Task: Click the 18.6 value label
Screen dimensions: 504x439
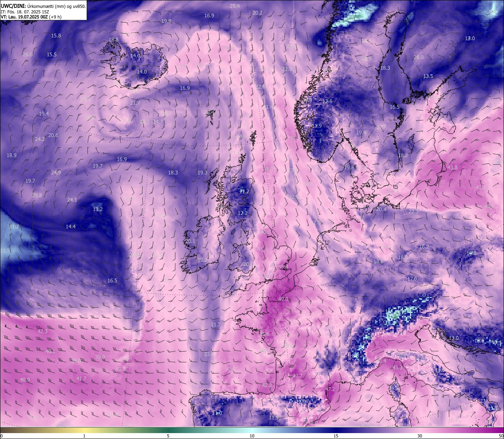Action: [378, 261]
